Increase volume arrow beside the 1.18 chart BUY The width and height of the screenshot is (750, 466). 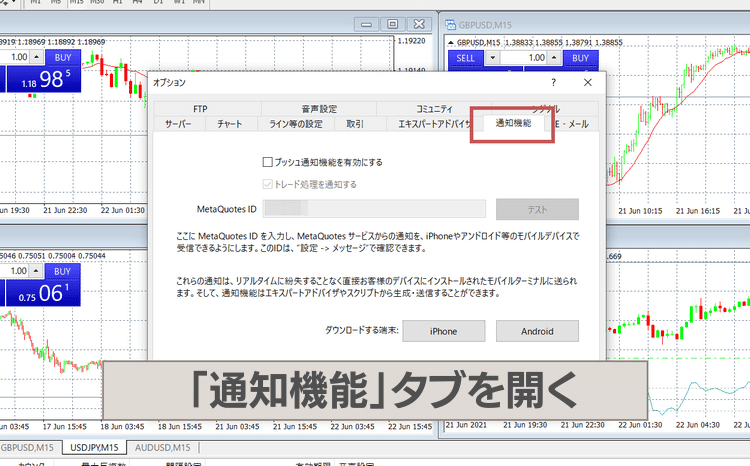[x=36, y=57]
